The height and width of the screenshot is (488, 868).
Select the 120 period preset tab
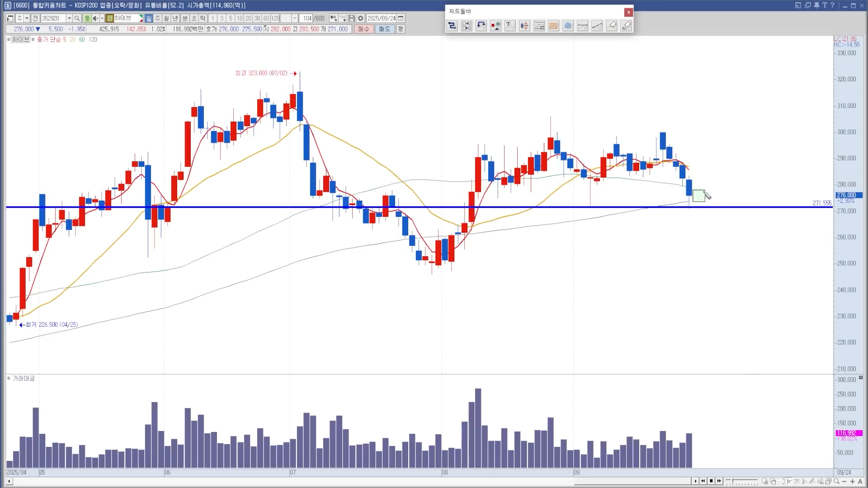275,19
